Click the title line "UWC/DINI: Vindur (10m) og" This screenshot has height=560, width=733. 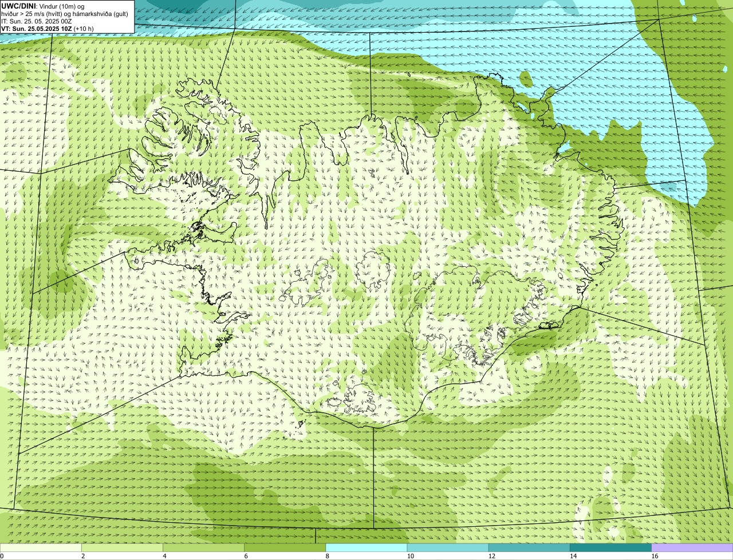(x=42, y=6)
